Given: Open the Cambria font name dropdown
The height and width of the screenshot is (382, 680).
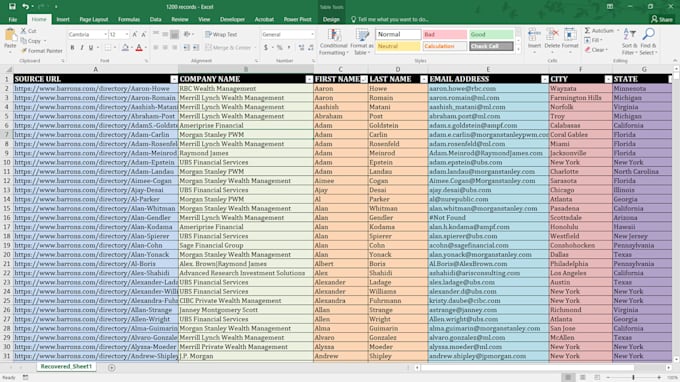Looking at the screenshot, I should [x=105, y=34].
